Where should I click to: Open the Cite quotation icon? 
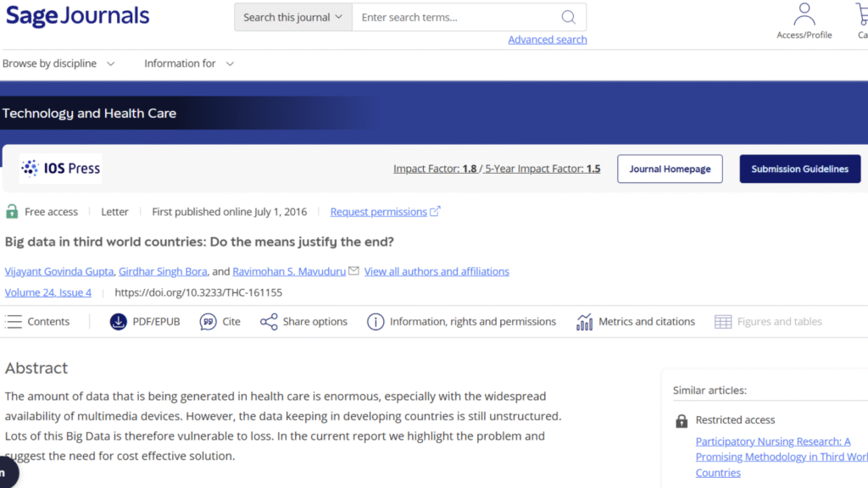209,322
